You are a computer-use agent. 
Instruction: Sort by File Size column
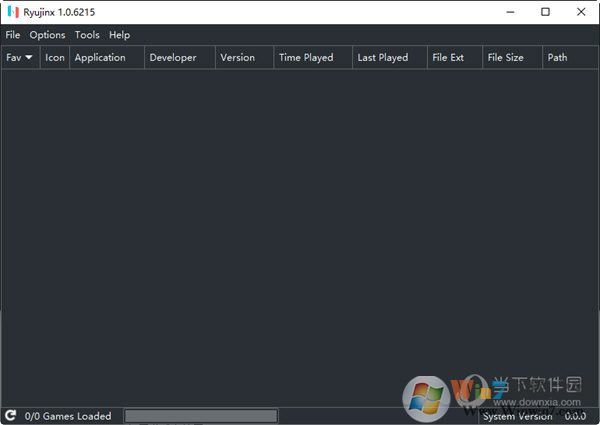[513, 57]
